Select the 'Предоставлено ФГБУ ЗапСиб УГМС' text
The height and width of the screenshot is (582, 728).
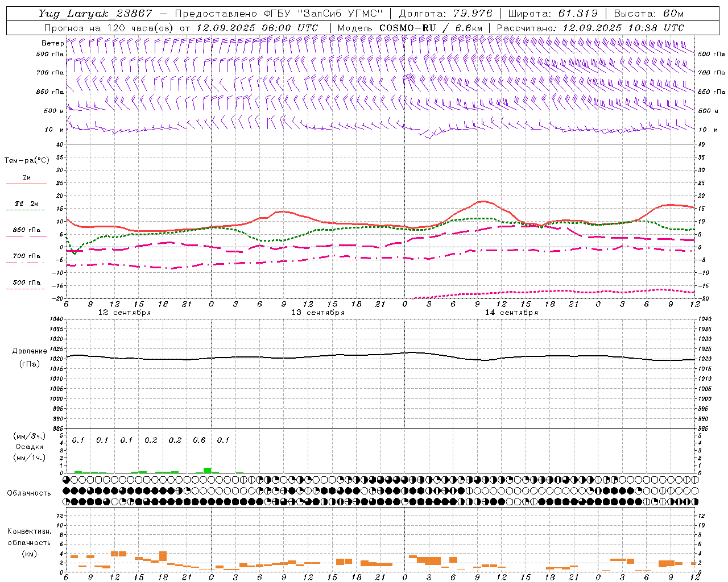279,14
